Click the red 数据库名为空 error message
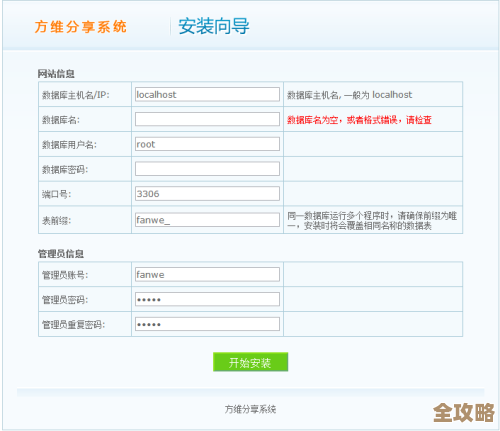This screenshot has height=431, width=500. tap(359, 120)
